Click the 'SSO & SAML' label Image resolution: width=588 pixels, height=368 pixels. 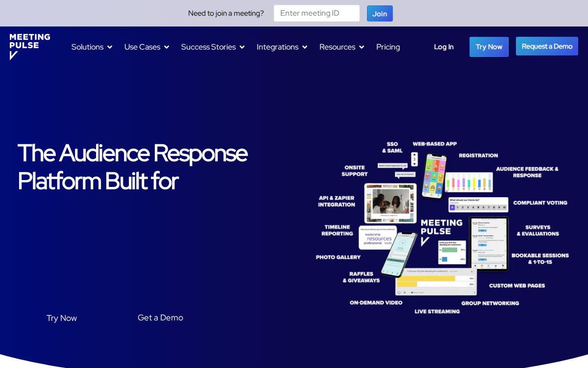click(392, 148)
